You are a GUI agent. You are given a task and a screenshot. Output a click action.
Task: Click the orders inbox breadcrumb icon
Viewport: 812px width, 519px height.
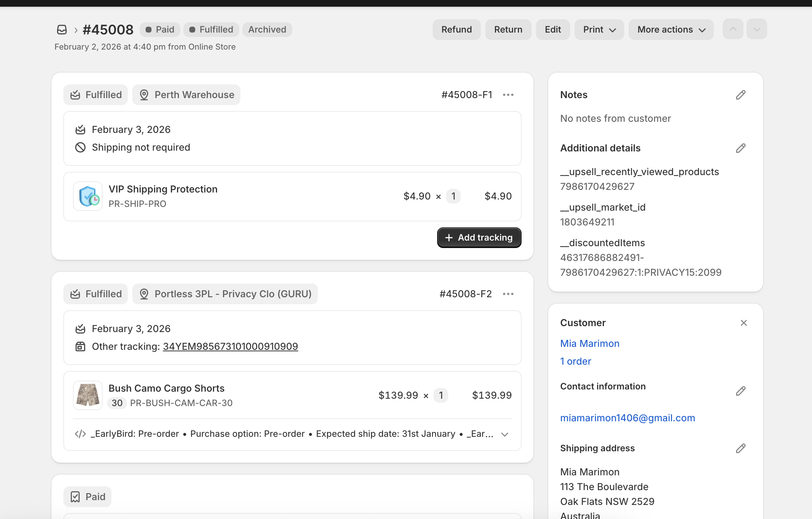tap(62, 30)
